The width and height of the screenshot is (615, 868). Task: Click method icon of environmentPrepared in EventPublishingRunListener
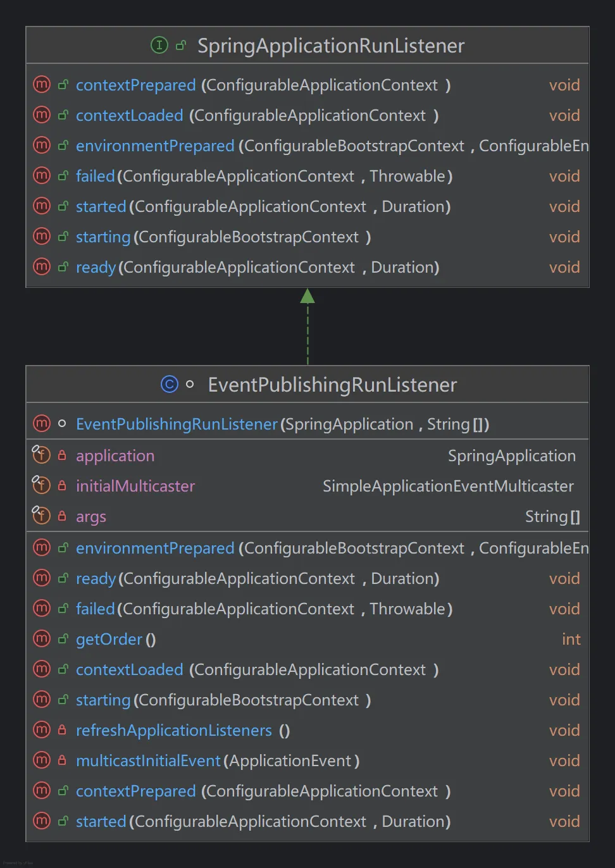click(42, 548)
